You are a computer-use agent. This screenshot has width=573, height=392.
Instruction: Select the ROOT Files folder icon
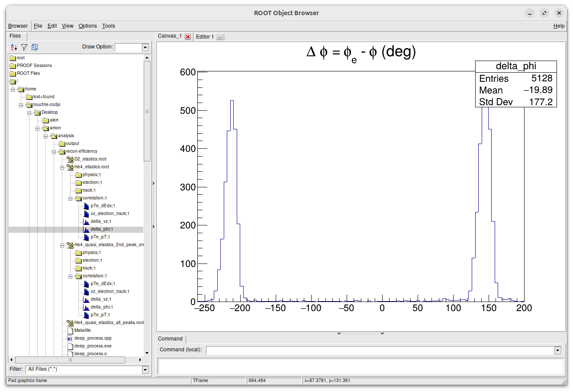13,74
